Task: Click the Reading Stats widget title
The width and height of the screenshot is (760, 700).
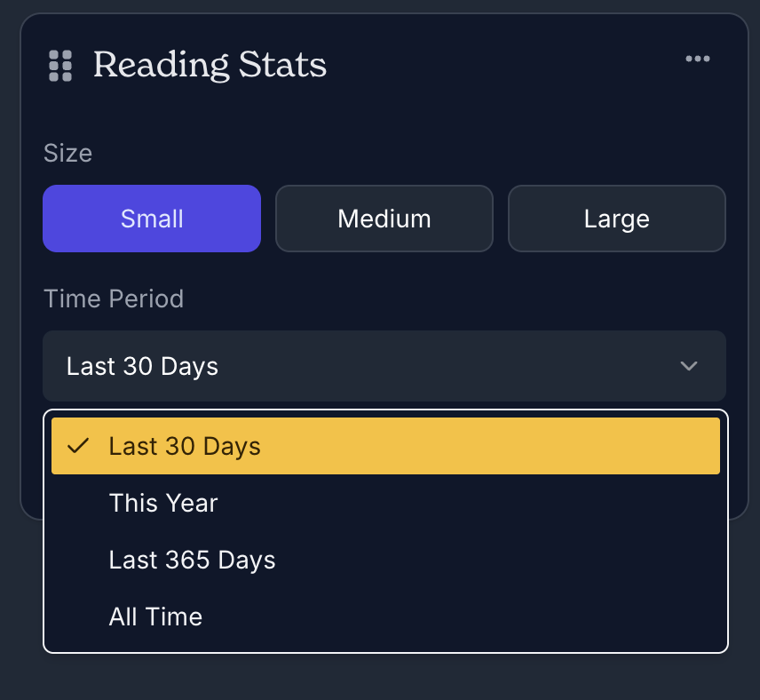Action: click(210, 65)
